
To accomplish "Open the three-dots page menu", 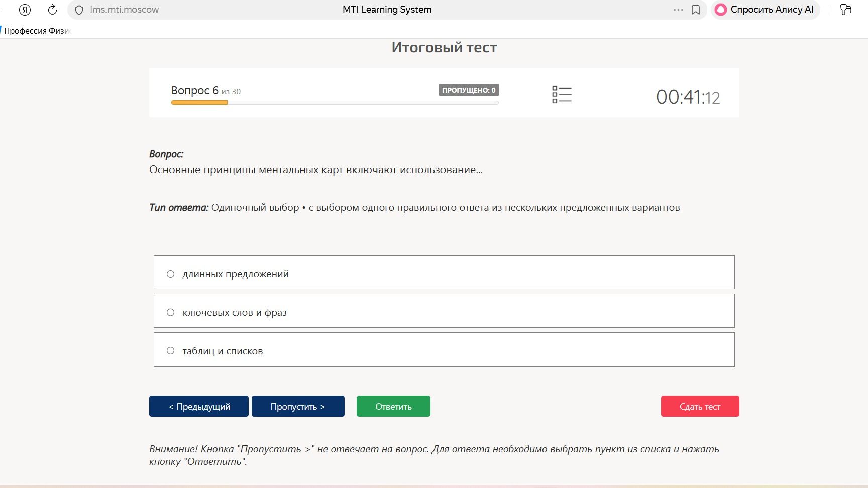I will pyautogui.click(x=678, y=10).
